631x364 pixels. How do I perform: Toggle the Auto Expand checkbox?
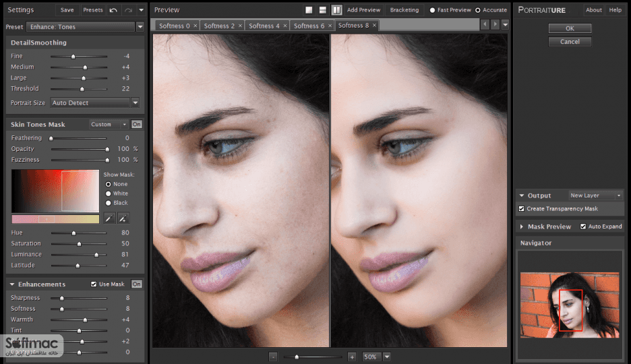583,226
